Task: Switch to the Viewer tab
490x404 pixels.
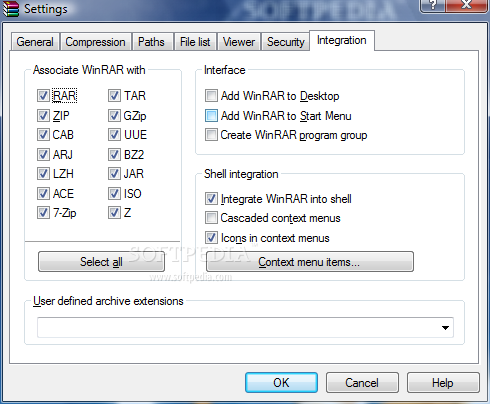Action: [239, 42]
